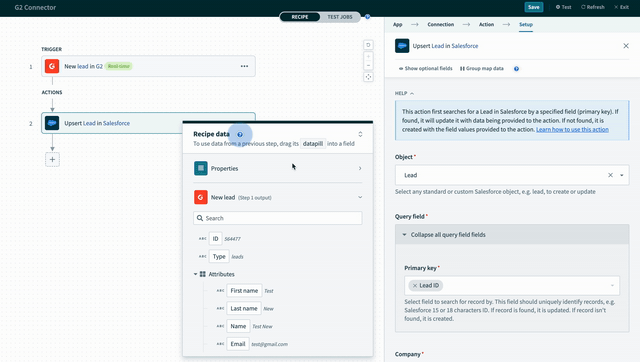Fit the recipe to the screen icon
The width and height of the screenshot is (640, 362).
click(368, 77)
